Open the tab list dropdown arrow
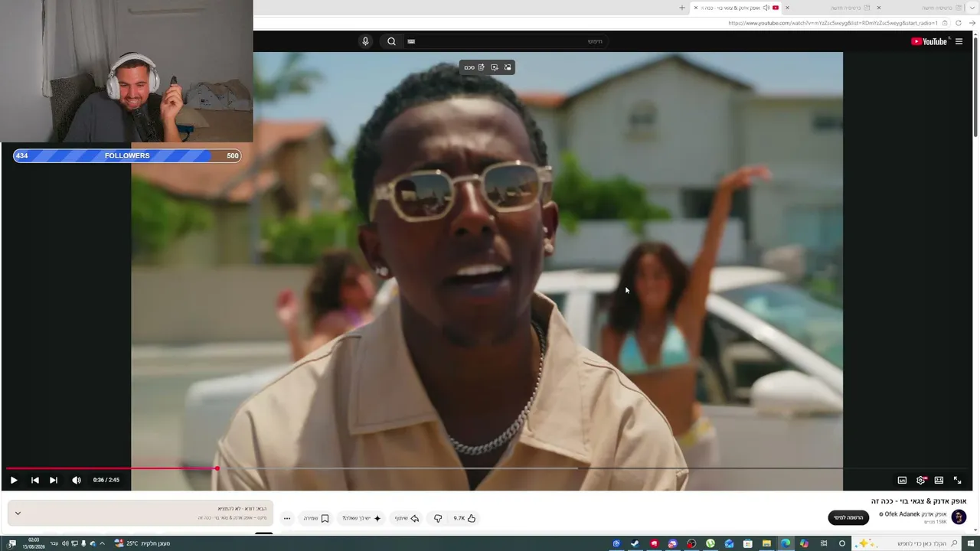The image size is (980, 551). pyautogui.click(x=972, y=8)
